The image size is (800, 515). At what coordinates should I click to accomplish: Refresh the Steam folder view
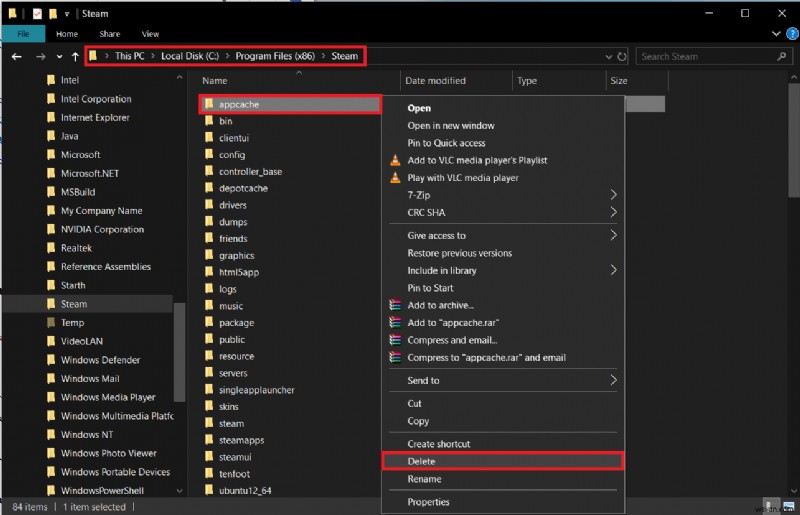tap(621, 57)
